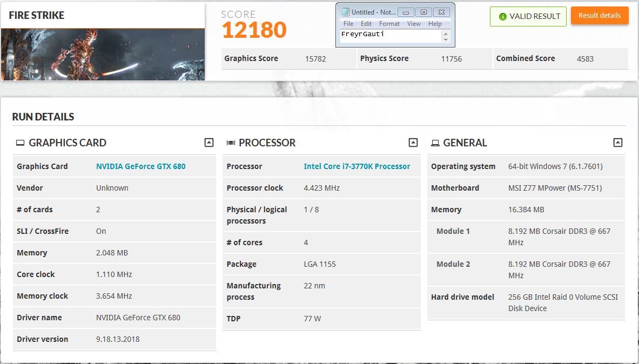Click the Notepad app icon in title bar
This screenshot has width=639, height=364.
pyautogui.click(x=345, y=12)
